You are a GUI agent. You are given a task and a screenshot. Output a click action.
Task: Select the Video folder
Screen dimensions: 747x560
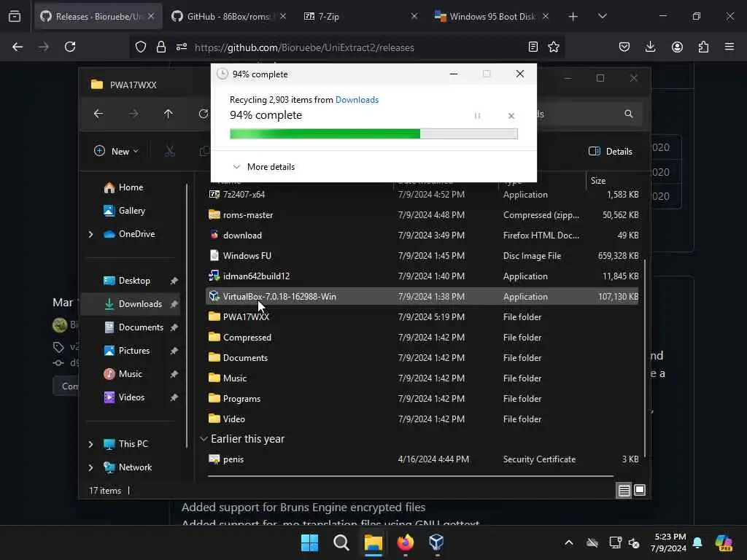pos(422,419)
